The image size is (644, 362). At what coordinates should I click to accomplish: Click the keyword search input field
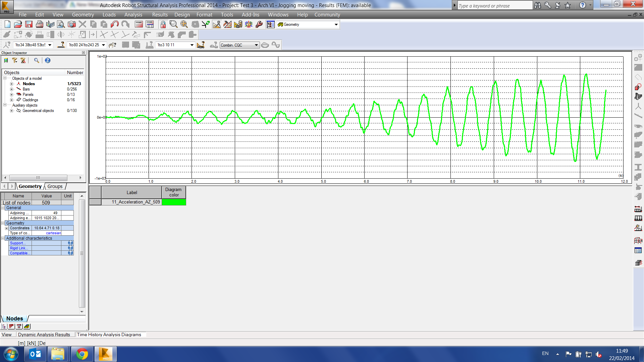495,6
